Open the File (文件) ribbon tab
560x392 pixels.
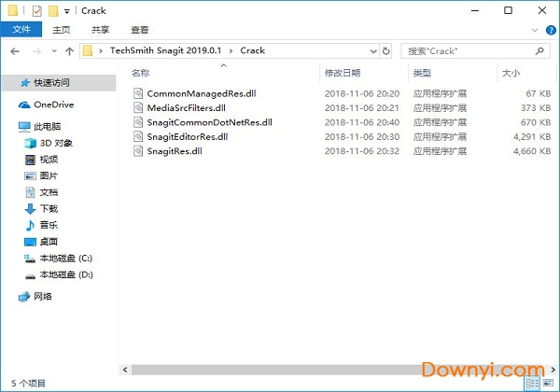pyautogui.click(x=21, y=29)
